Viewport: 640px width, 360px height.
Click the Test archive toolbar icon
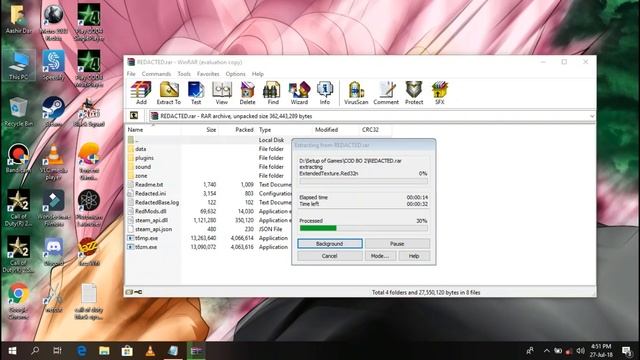pyautogui.click(x=196, y=93)
